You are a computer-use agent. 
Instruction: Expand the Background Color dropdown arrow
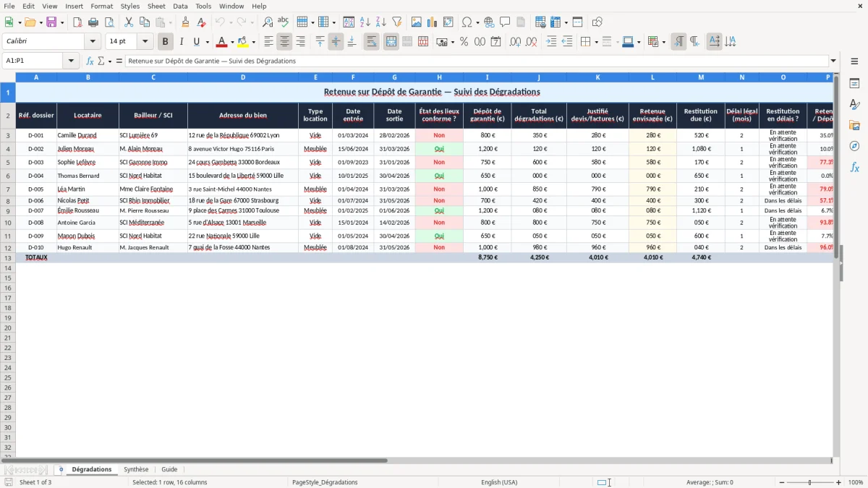point(253,42)
